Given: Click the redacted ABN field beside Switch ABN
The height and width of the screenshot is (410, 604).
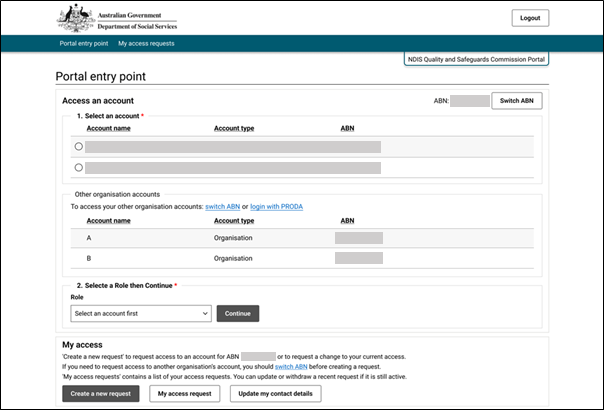Looking at the screenshot, I should pos(469,101).
